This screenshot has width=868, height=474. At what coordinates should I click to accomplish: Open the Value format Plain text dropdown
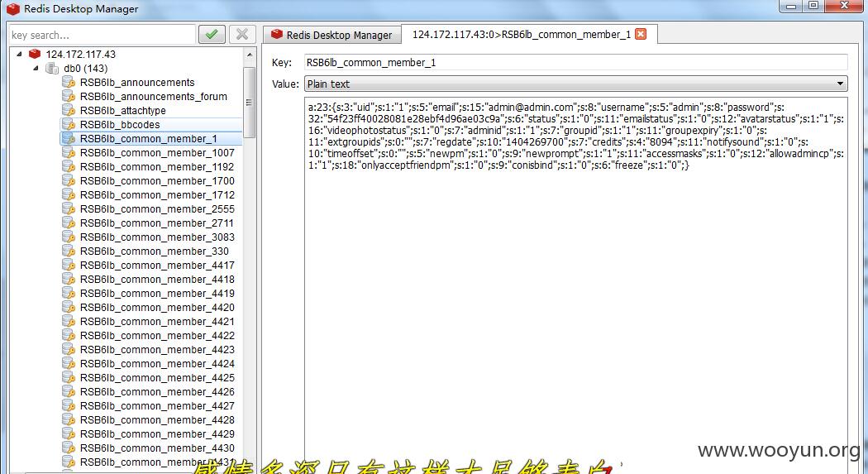tap(575, 84)
